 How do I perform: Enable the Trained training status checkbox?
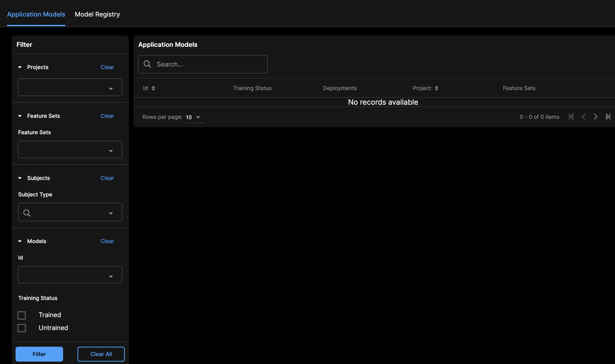click(x=21, y=315)
